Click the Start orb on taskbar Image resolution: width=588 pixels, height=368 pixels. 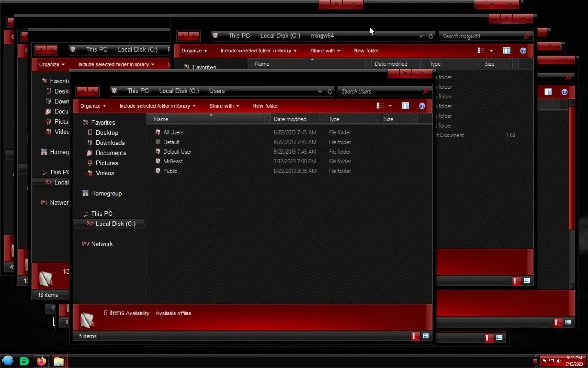pyautogui.click(x=8, y=361)
